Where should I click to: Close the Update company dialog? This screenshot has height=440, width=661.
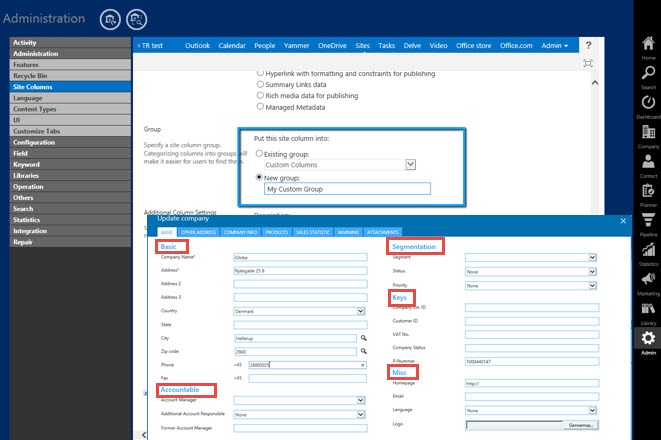tap(623, 221)
